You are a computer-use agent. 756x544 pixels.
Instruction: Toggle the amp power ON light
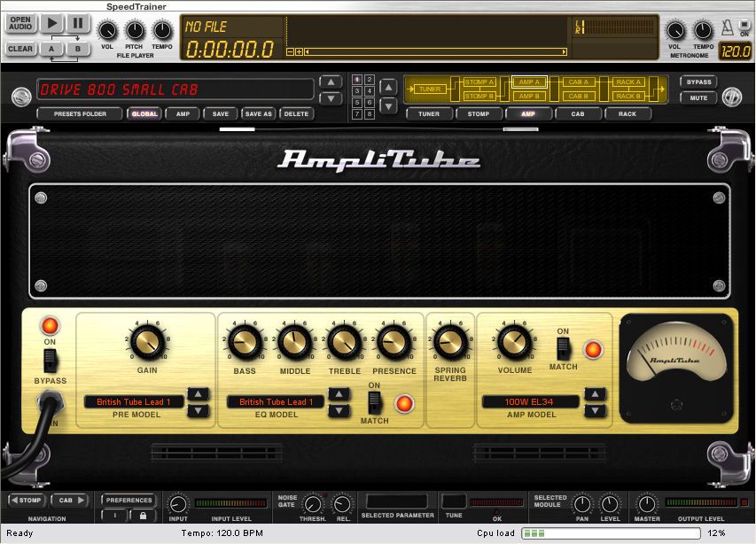coord(50,326)
